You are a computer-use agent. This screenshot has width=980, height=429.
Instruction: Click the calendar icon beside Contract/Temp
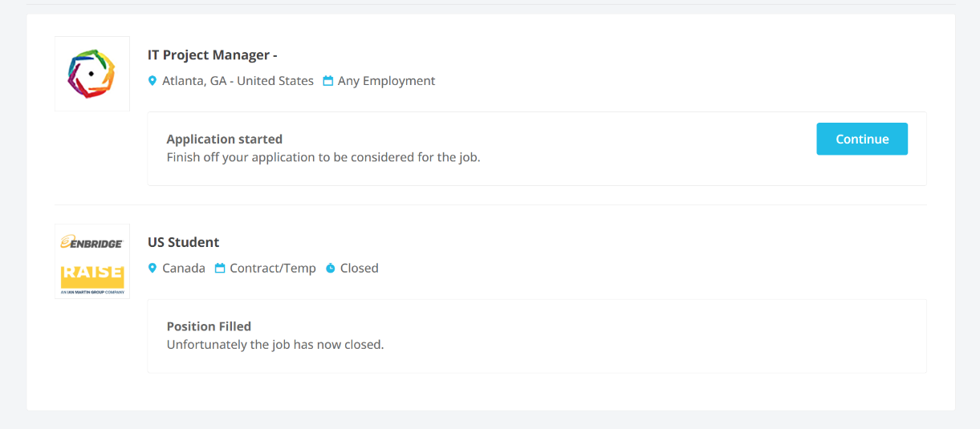point(220,269)
